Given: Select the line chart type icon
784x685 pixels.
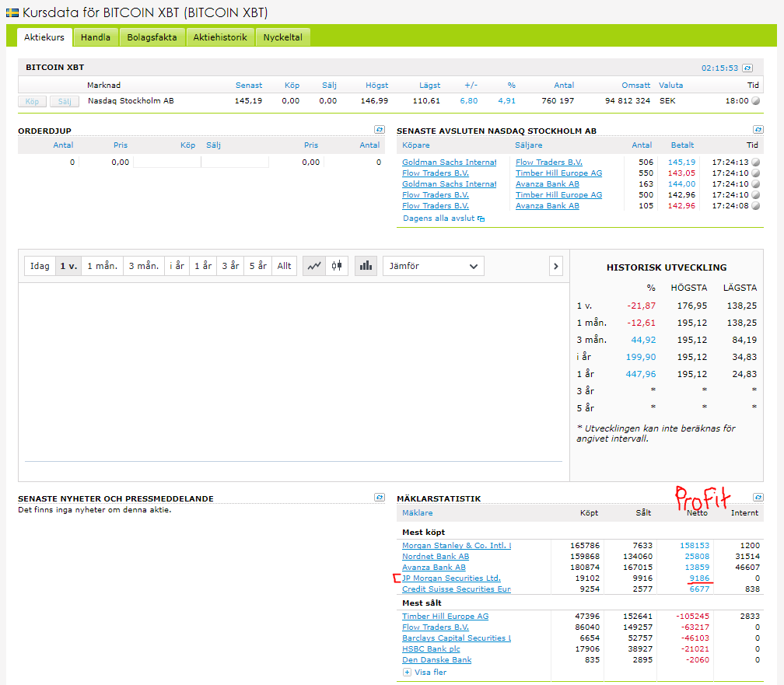Looking at the screenshot, I should [314, 266].
